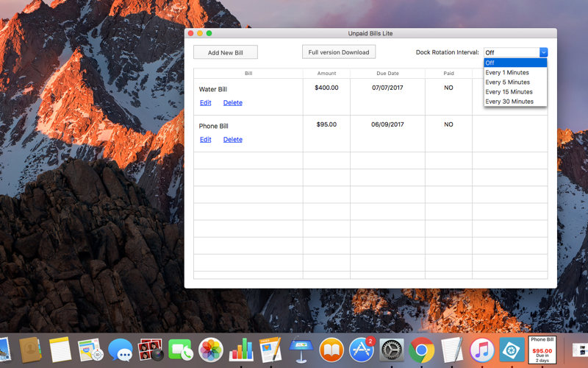
Task: Edit the Water Bill entry
Action: click(x=206, y=102)
